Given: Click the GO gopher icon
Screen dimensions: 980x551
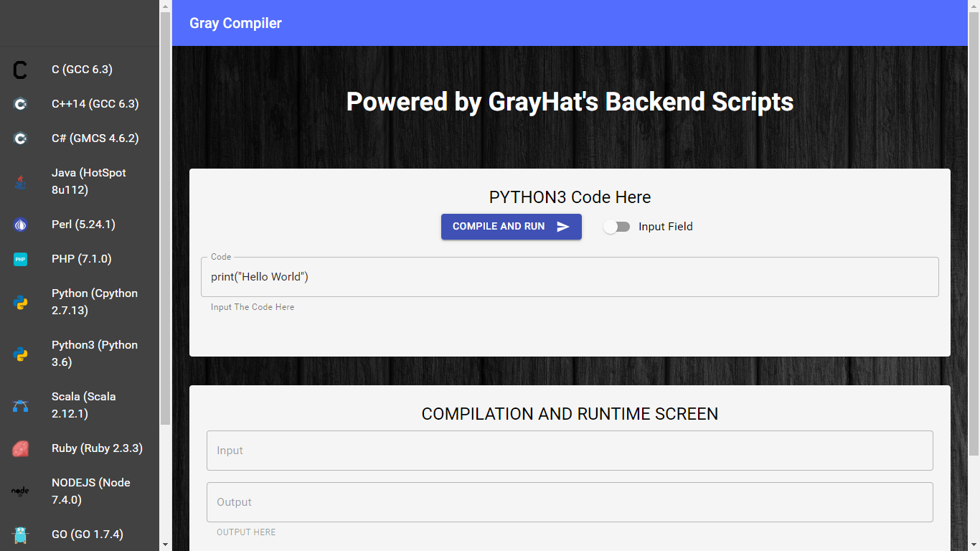Looking at the screenshot, I should click(x=20, y=534).
